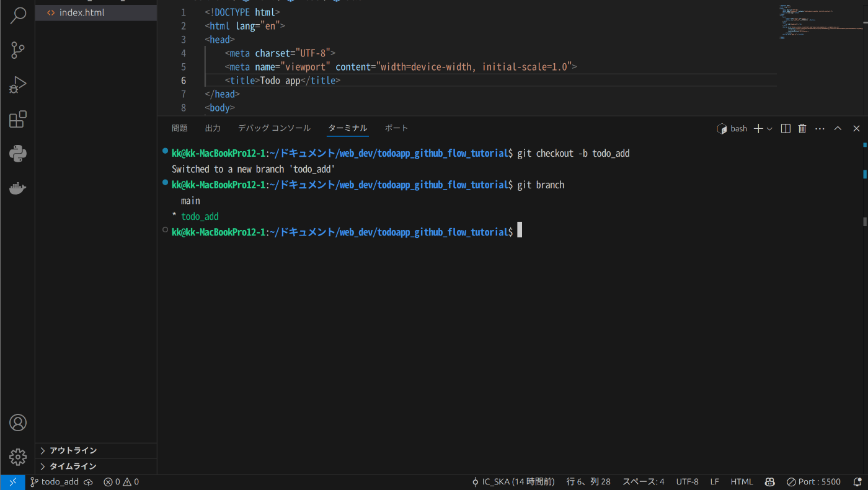Change end of line sequence LF
This screenshot has height=490, width=868.
[x=715, y=482]
